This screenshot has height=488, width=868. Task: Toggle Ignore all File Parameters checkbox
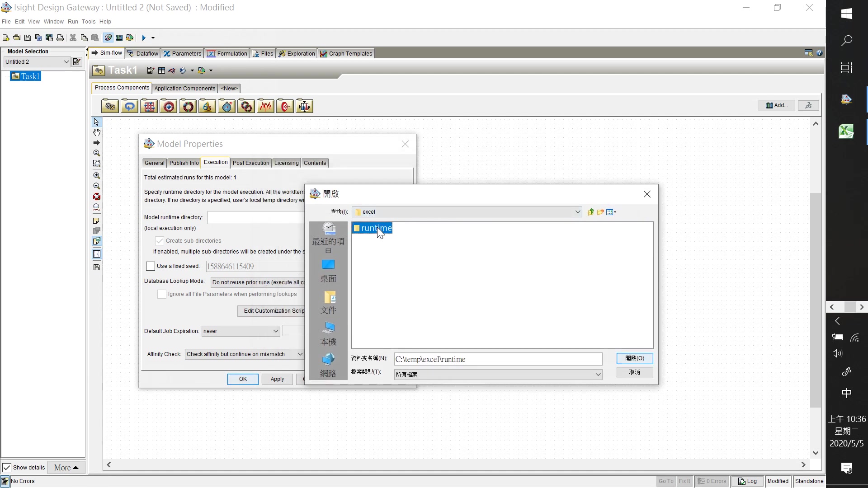pos(161,294)
